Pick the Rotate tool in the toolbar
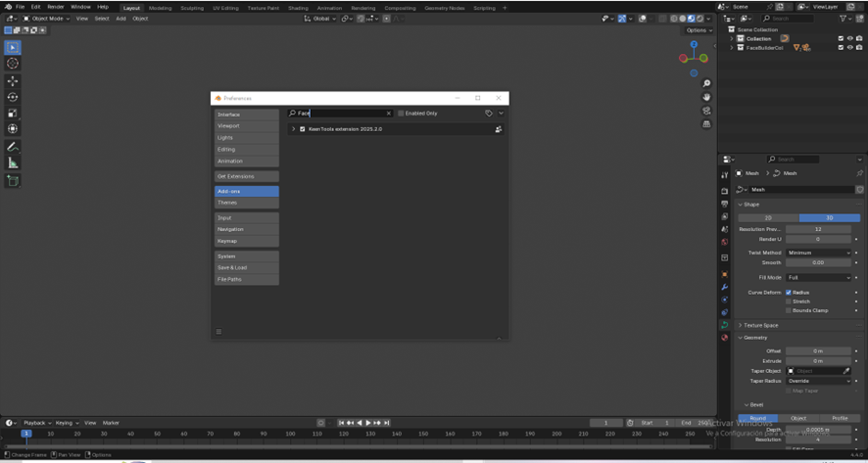Image resolution: width=868 pixels, height=463 pixels. pos(13,97)
